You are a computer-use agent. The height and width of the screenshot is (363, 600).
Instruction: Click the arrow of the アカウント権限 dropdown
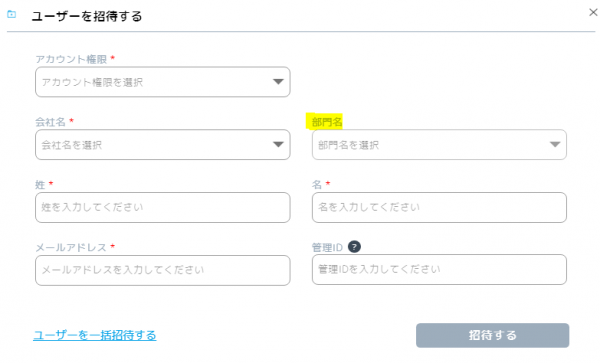tap(278, 81)
